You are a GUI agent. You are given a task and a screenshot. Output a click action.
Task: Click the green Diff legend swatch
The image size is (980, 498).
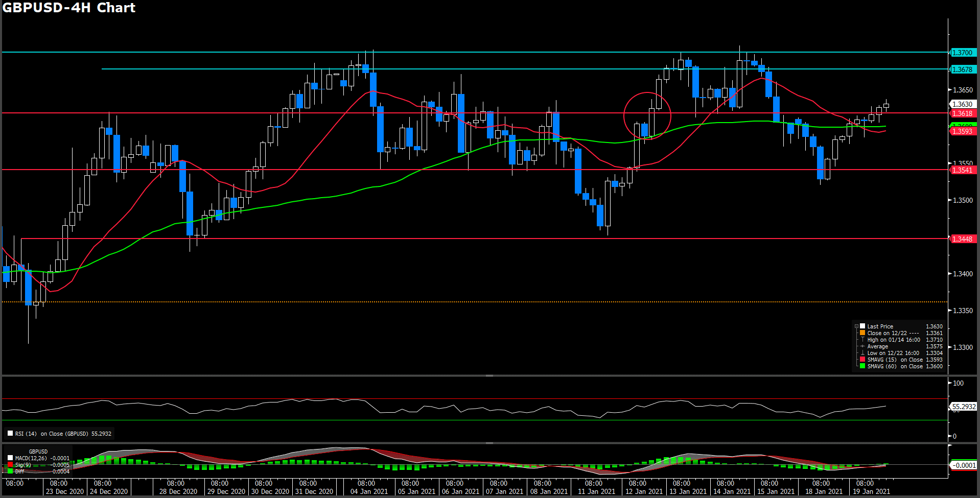(x=10, y=471)
